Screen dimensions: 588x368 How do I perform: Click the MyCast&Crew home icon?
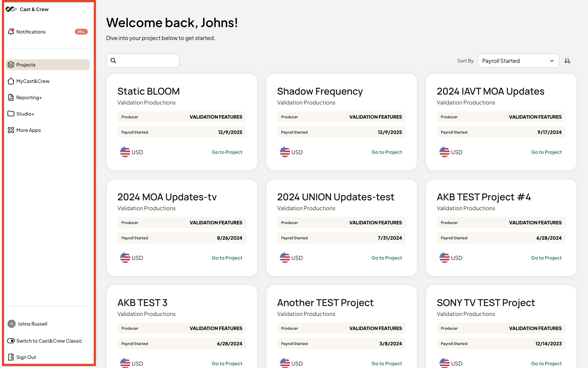click(11, 81)
